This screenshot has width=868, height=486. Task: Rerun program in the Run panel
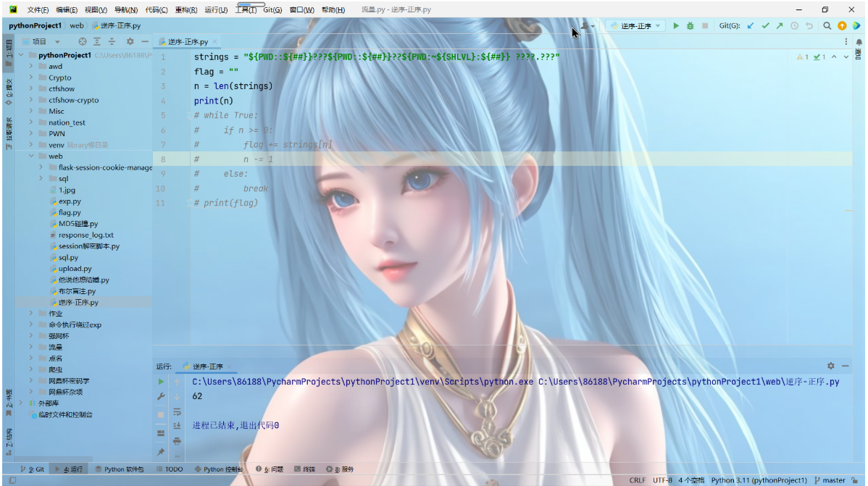tap(161, 382)
